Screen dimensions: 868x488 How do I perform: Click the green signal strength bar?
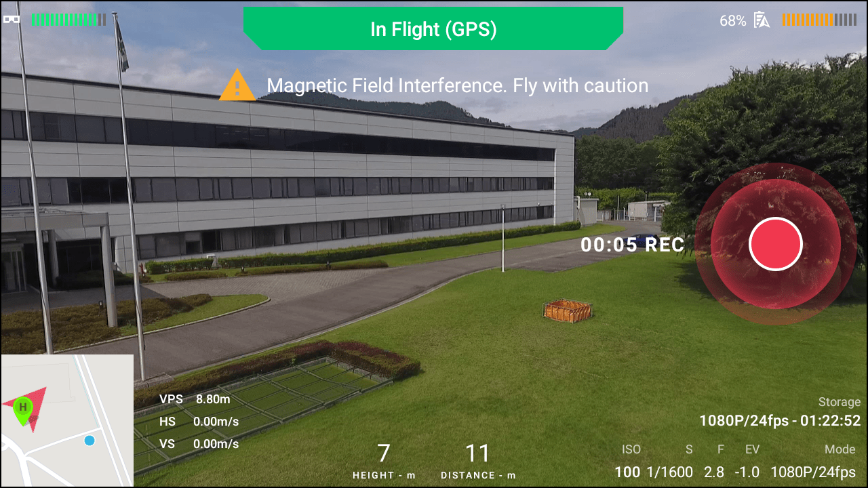68,20
